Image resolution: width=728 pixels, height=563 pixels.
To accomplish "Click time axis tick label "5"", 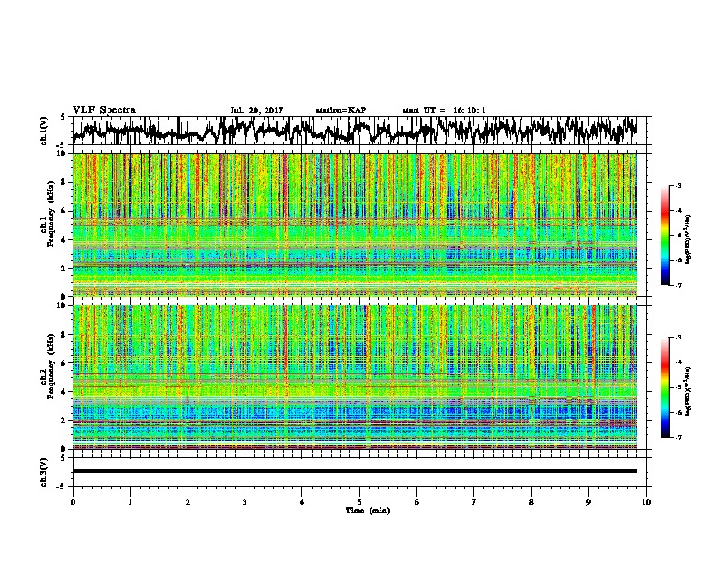I will (x=359, y=502).
